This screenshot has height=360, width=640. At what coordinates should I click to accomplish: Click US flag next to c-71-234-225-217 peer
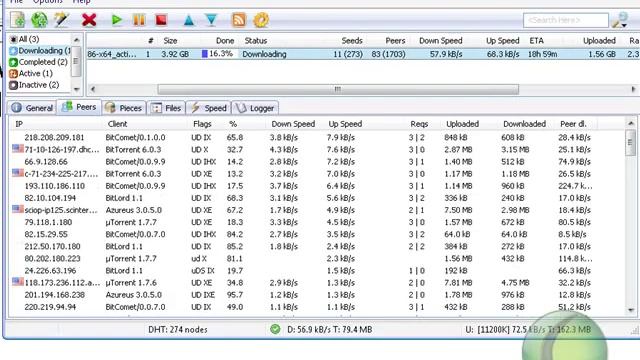pos(18,173)
